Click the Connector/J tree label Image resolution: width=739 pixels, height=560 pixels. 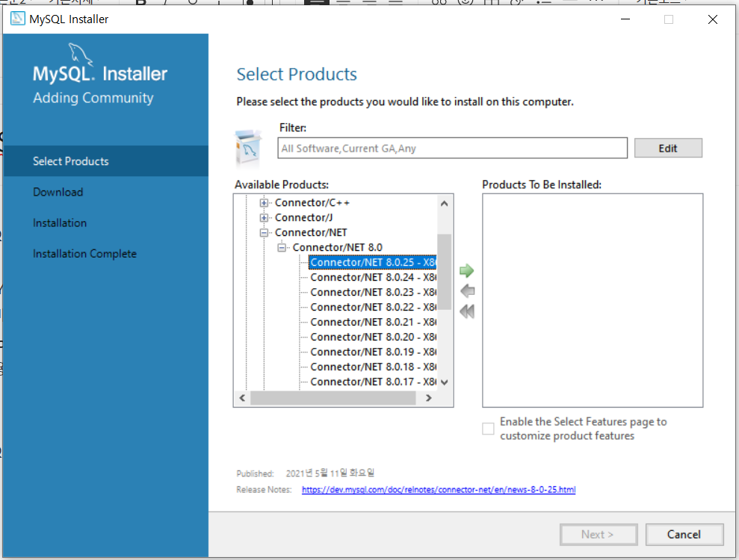(304, 217)
